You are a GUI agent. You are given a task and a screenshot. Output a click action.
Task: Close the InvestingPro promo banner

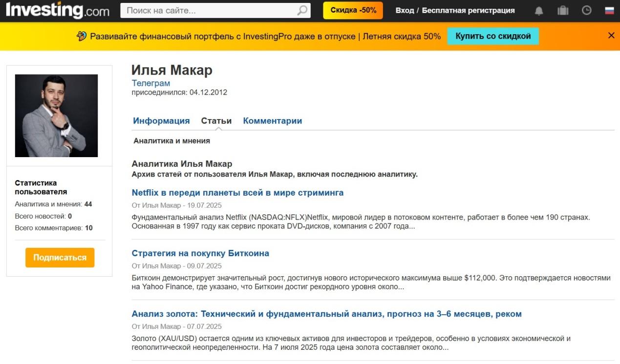pos(611,36)
